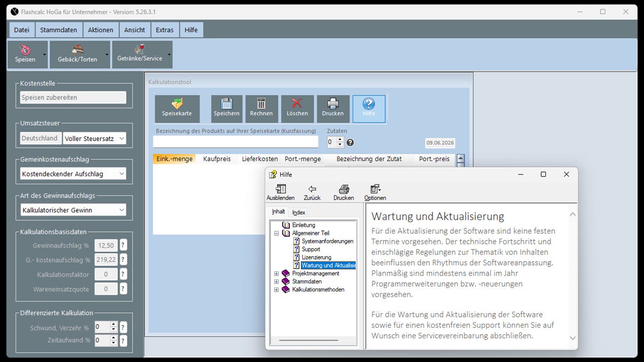Open the Speisekarte icon button

(177, 109)
